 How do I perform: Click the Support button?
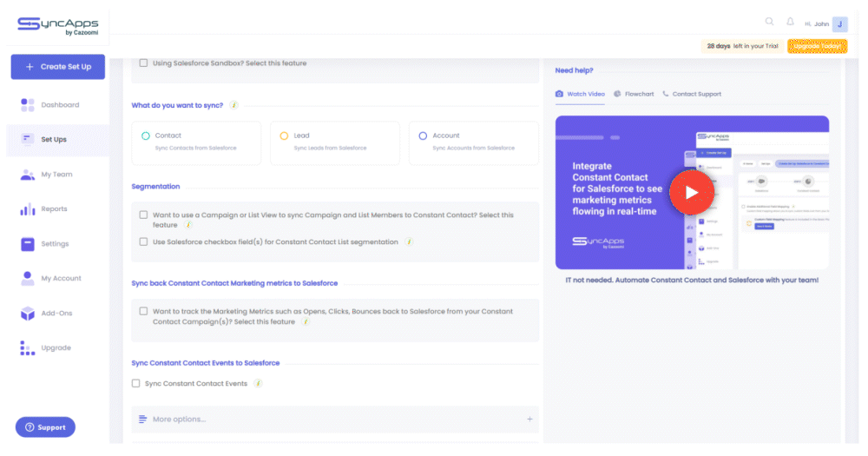[x=45, y=427]
